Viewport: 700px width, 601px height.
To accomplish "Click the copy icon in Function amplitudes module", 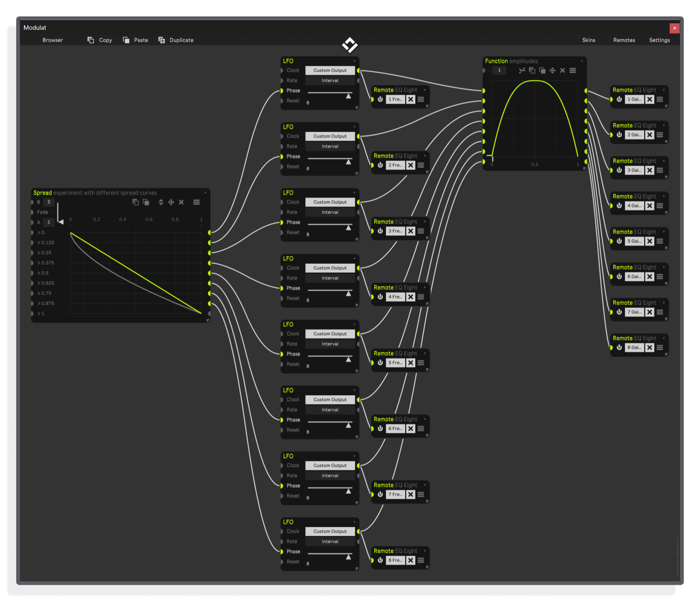I will pos(532,71).
